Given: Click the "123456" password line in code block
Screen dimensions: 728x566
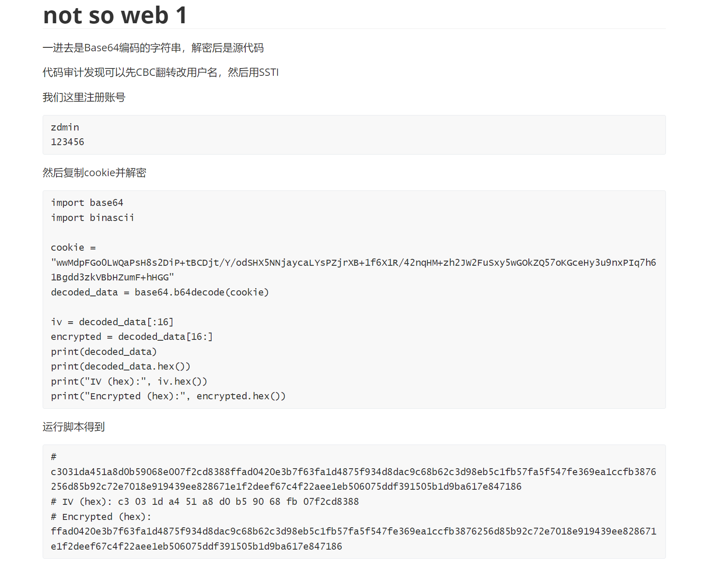Looking at the screenshot, I should coord(68,142).
